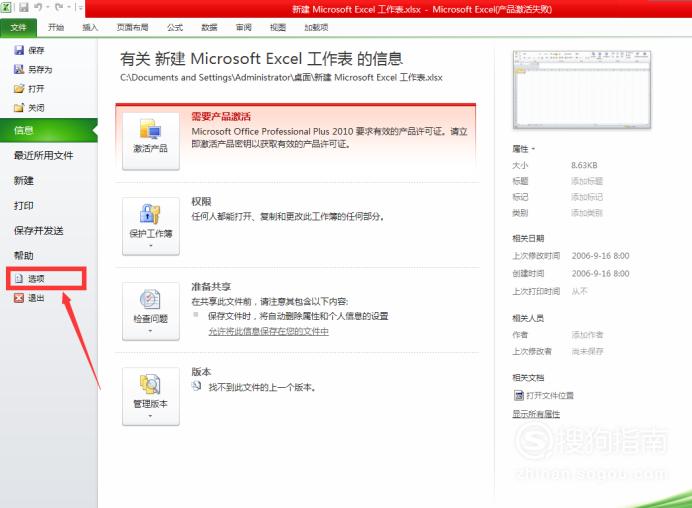Click 打开文件位置 (Open File Location)
This screenshot has width=692, height=508.
point(544,395)
